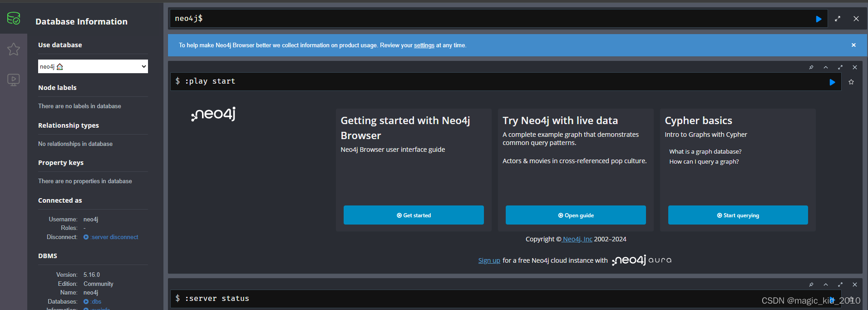Screen dimensions: 868x310
Task: Click the neo4j aura logo
Action: click(x=641, y=260)
